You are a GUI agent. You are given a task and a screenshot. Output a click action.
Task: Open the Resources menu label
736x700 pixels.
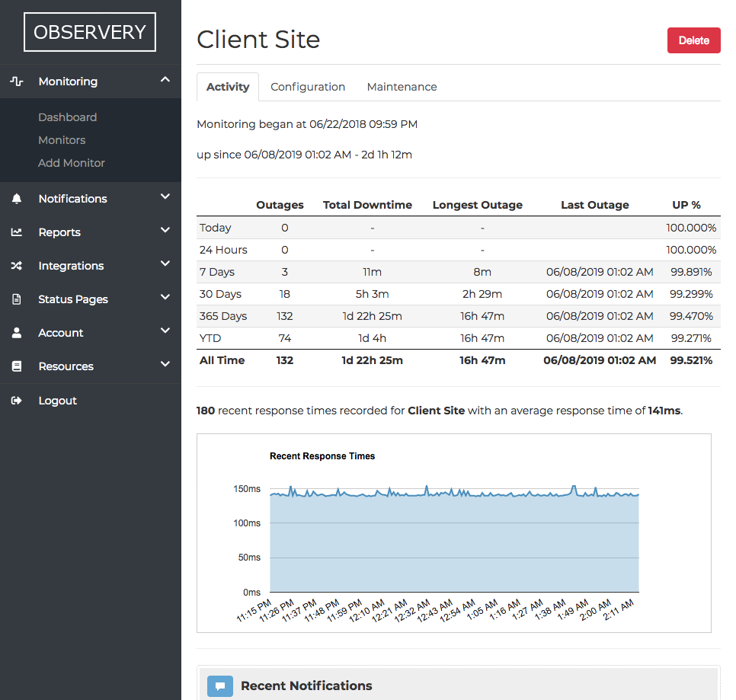click(66, 366)
